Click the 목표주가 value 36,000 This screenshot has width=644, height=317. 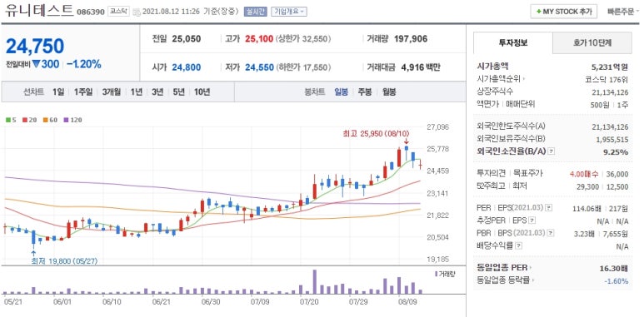tap(617, 174)
